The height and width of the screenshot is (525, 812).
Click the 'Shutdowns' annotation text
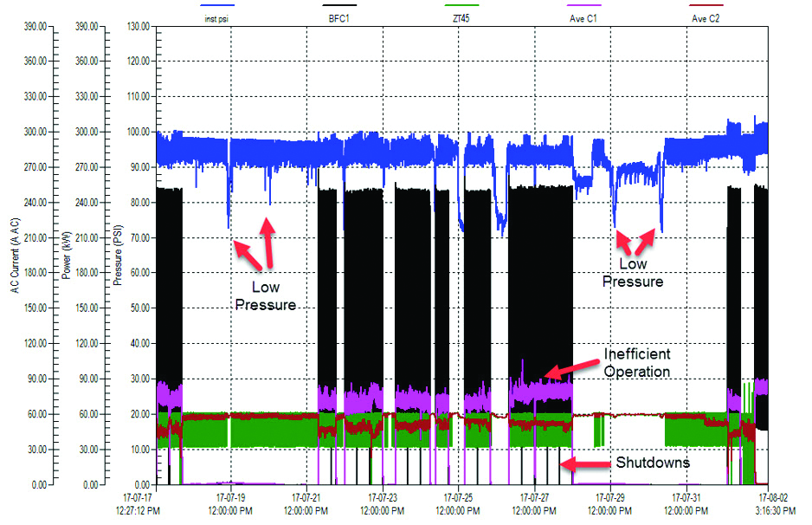coord(653,463)
